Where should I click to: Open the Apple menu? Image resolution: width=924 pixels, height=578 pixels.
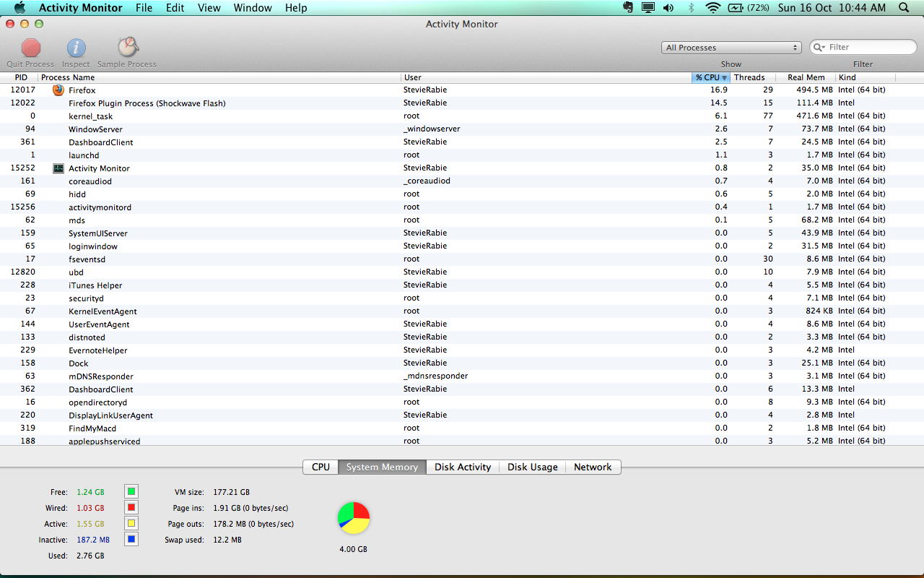click(x=19, y=8)
